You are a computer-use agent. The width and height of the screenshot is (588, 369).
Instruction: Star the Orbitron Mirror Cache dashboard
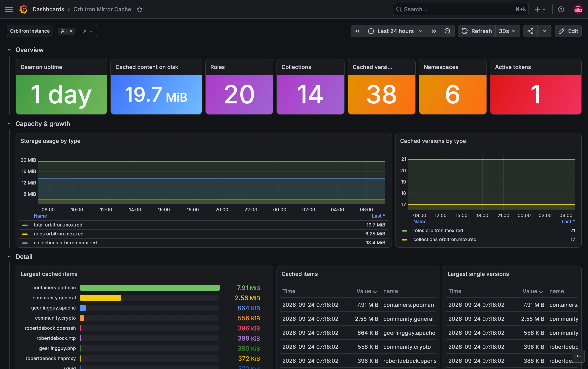coord(140,9)
